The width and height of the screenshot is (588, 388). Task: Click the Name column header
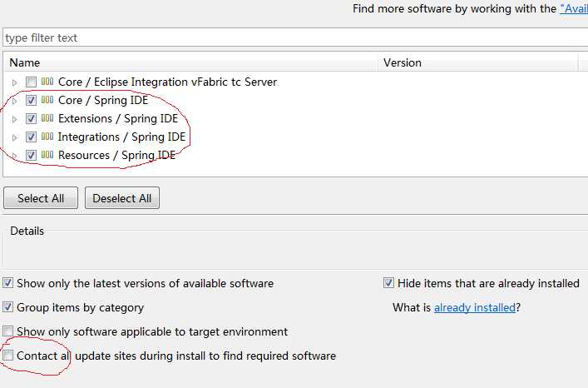(x=191, y=62)
